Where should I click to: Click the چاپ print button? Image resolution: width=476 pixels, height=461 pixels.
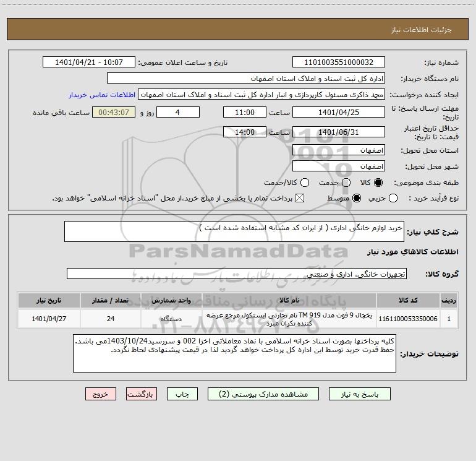point(182,394)
